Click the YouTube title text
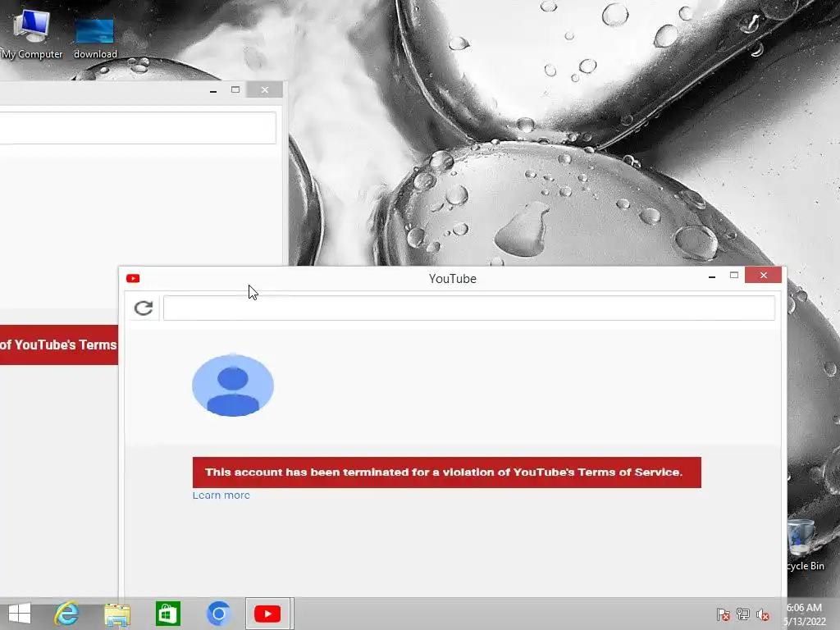 pos(453,279)
